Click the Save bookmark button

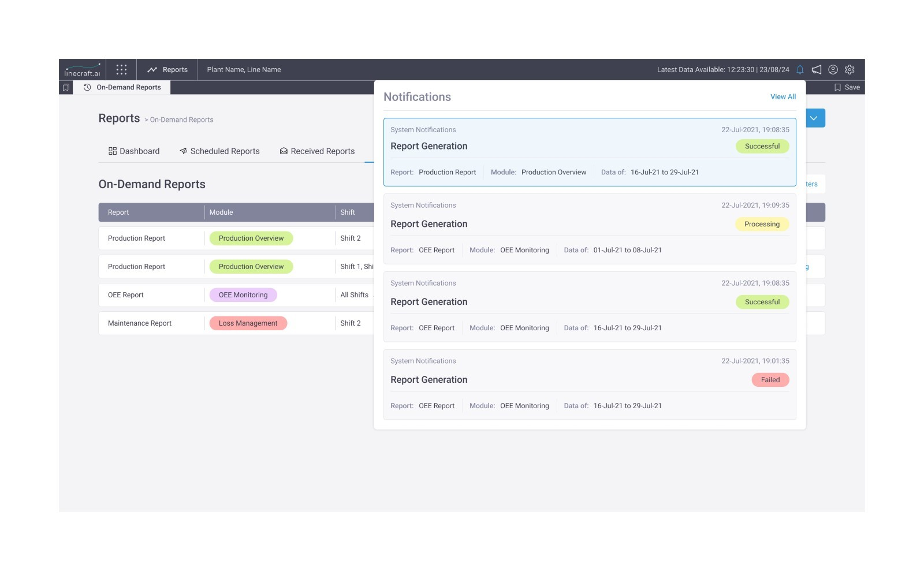[847, 88]
